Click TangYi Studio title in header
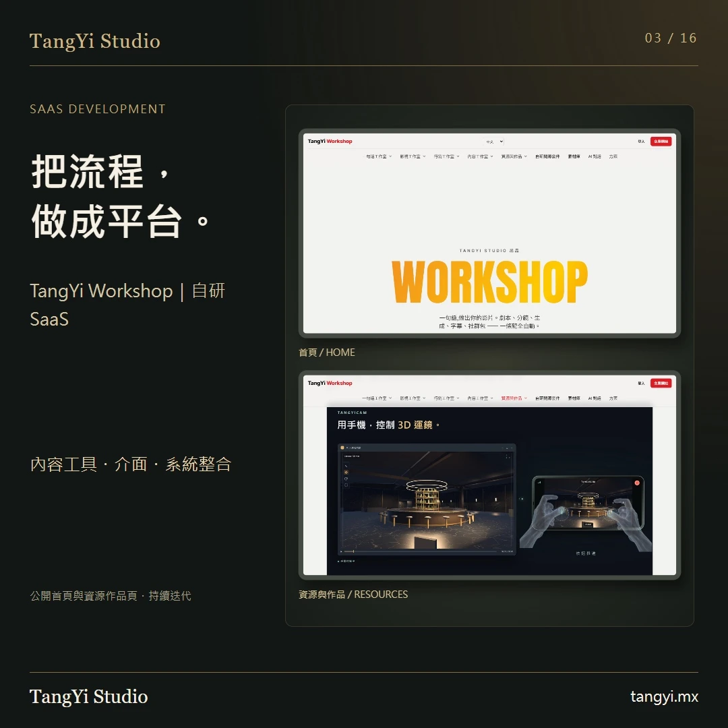 click(x=95, y=41)
